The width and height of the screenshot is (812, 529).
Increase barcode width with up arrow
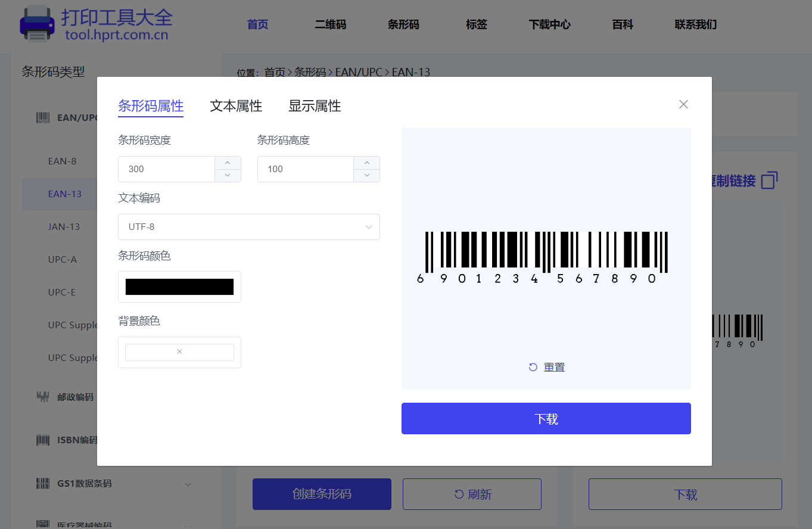tap(228, 163)
